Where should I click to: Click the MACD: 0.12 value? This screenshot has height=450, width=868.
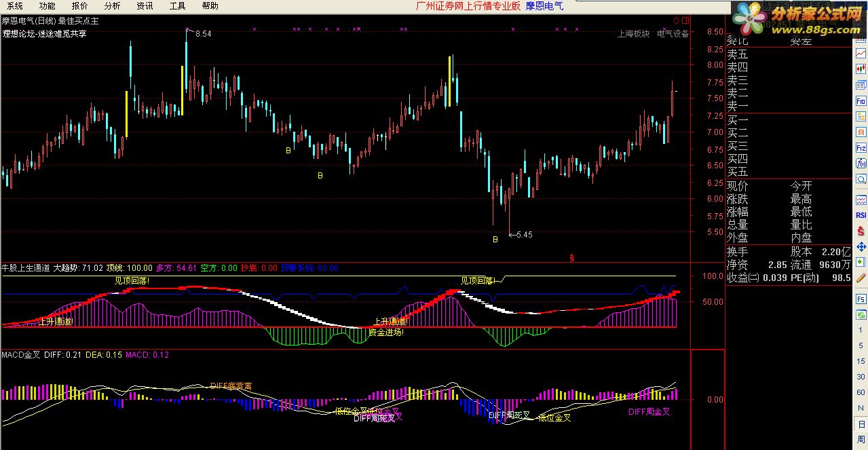[147, 354]
